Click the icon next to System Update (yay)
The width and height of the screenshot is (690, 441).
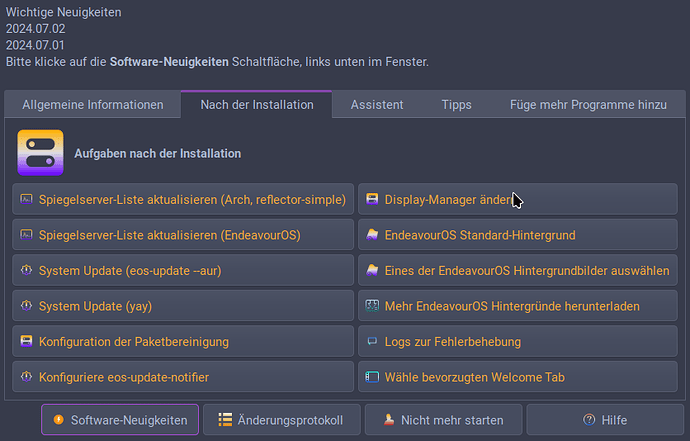(26, 305)
